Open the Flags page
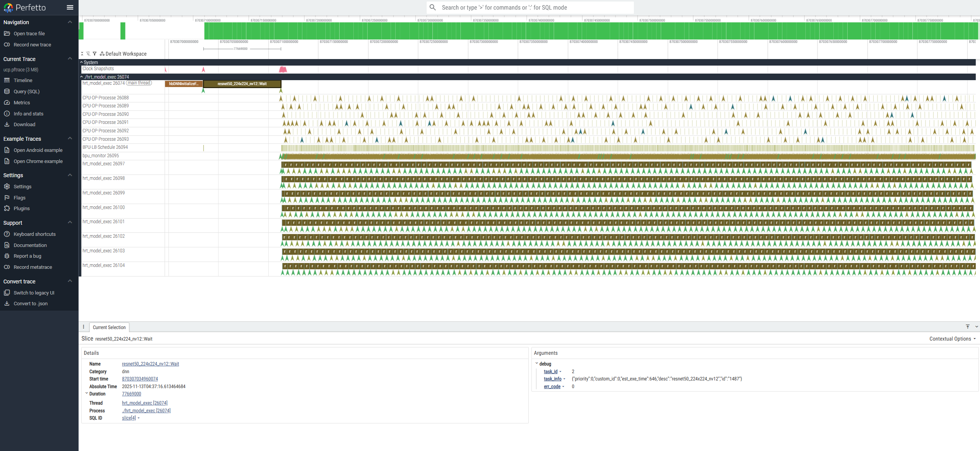Image resolution: width=980 pixels, height=451 pixels. coord(19,198)
